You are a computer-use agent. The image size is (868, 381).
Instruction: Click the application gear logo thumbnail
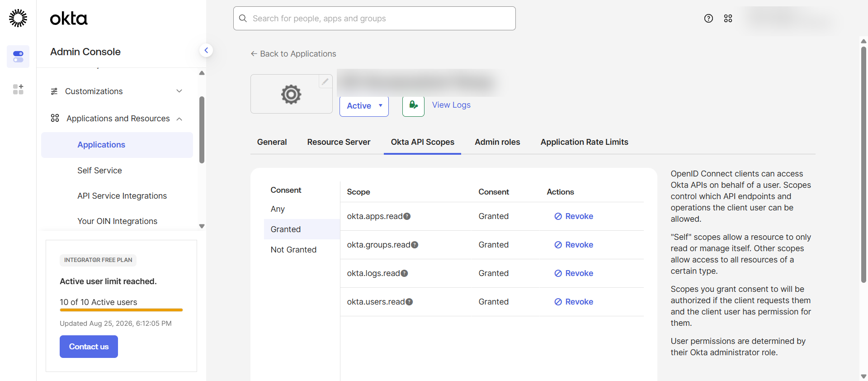[x=291, y=94]
